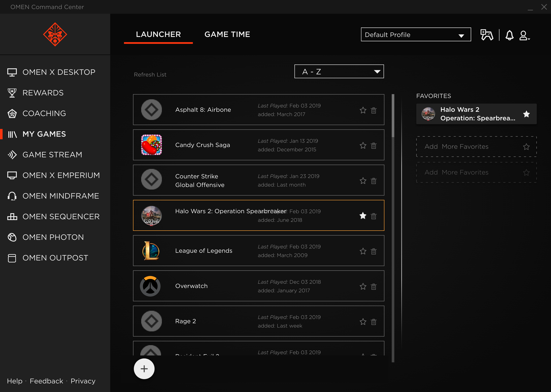Unfavorite Halo Wars 2 in game list
Screen dimensions: 551x392
363,215
